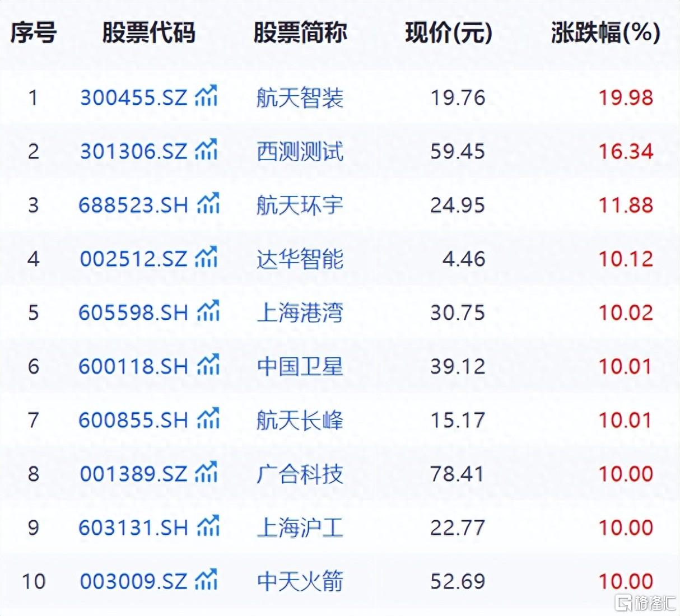Click trend icon beside 688523.SH
This screenshot has height=616, width=680.
click(x=208, y=204)
